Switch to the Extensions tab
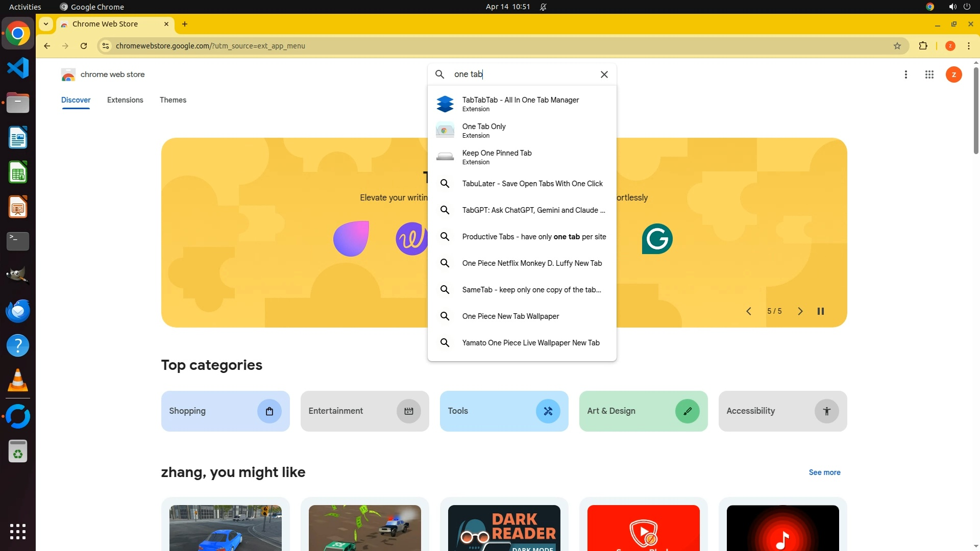Screen dimensions: 980x551 [125, 100]
